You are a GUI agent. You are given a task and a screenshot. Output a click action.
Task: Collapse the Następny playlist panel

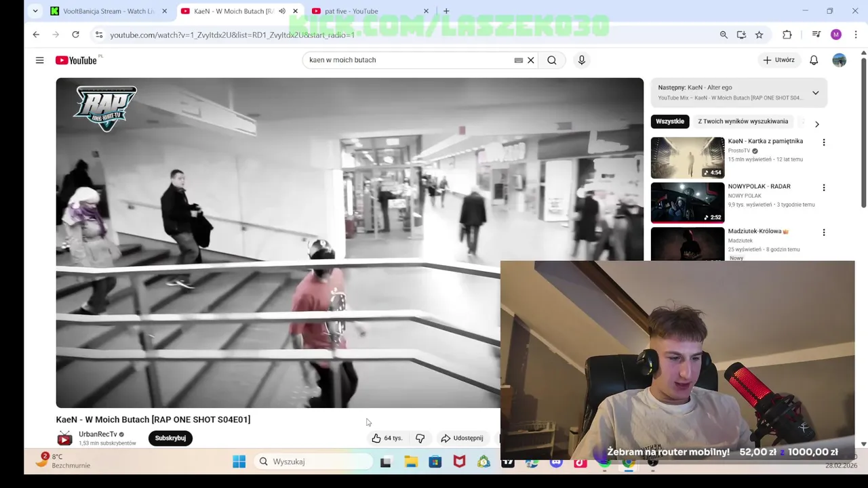816,93
